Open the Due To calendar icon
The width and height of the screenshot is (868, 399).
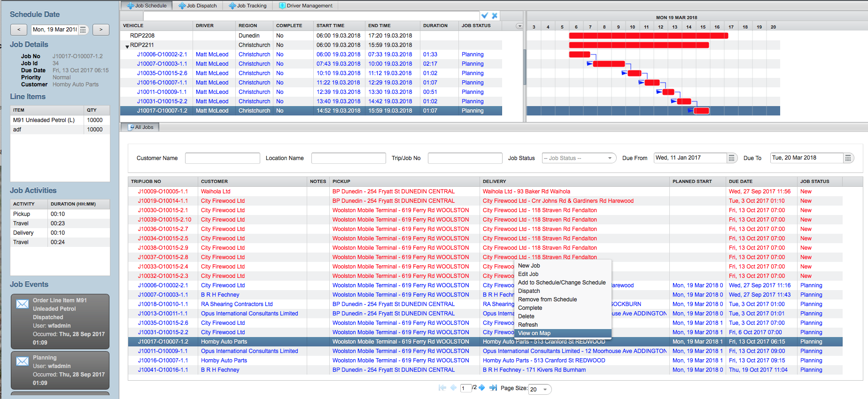coord(848,158)
